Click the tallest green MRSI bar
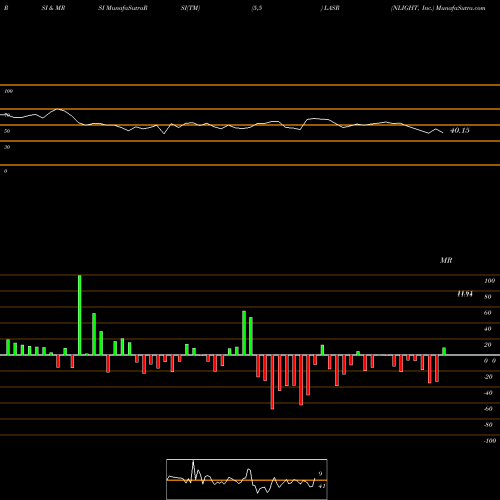The height and width of the screenshot is (500, 500). (x=79, y=315)
